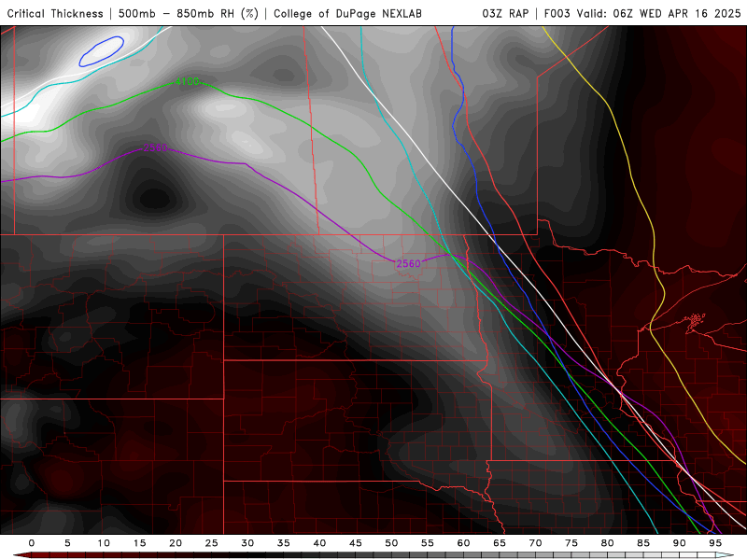Click the "35" colorbar tick label

click(x=284, y=543)
